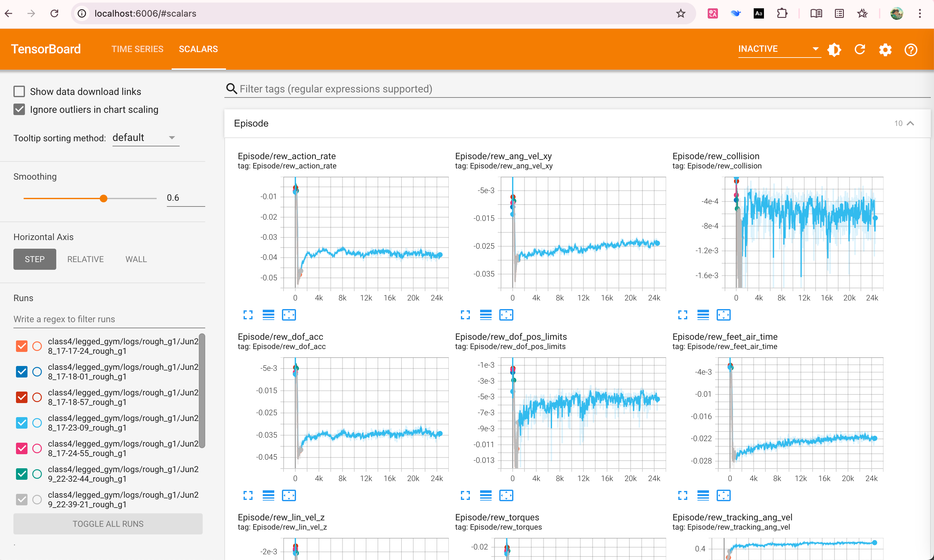Screen dimensions: 934x560
Task: Select WALL horizontal axis option
Action: 136,259
